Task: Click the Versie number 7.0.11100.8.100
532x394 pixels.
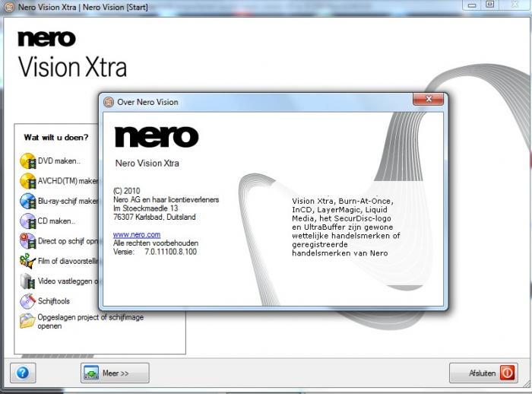Action: point(171,252)
